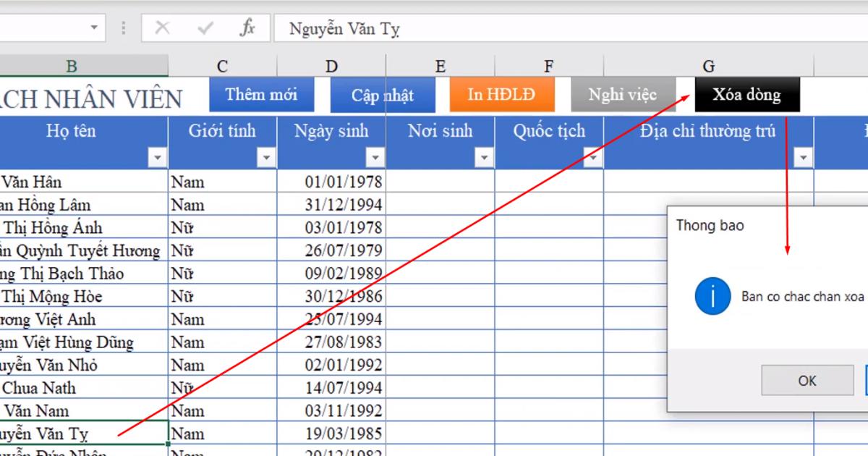Click the Insert Function fx icon

pyautogui.click(x=247, y=28)
